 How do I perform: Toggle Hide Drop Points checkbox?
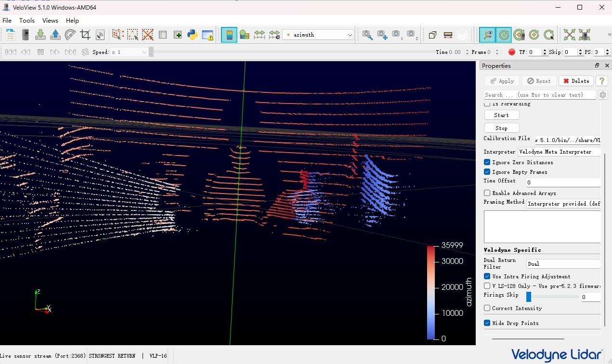click(487, 323)
